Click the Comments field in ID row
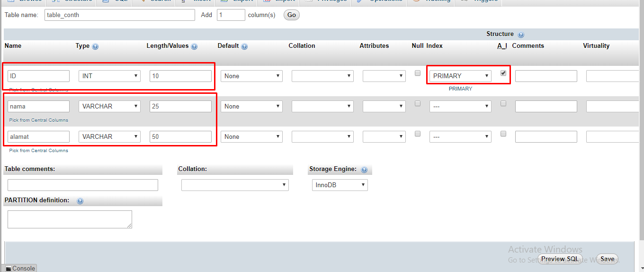The height and width of the screenshot is (272, 644). (x=546, y=76)
